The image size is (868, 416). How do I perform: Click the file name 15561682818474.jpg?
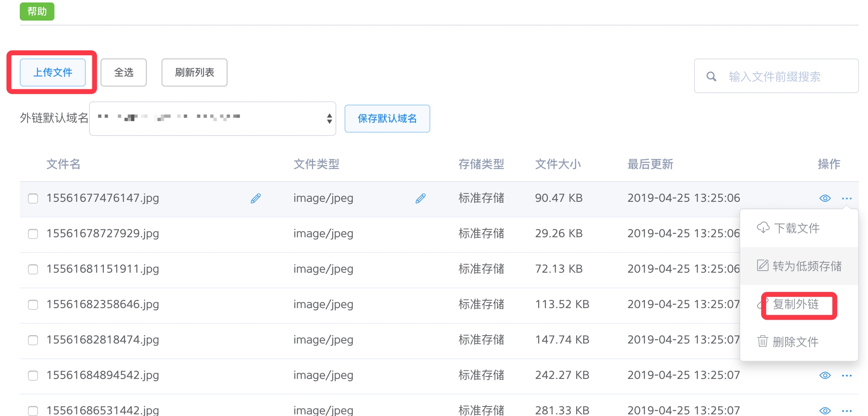coord(103,340)
